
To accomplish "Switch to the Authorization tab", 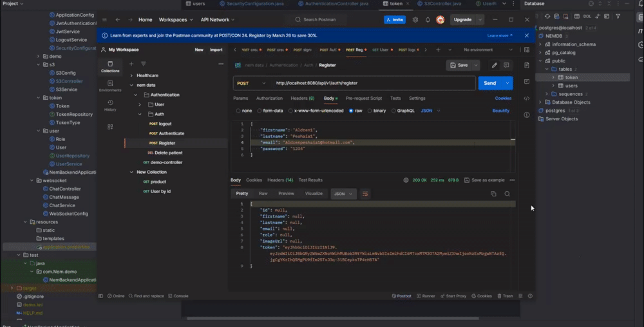I will click(269, 98).
